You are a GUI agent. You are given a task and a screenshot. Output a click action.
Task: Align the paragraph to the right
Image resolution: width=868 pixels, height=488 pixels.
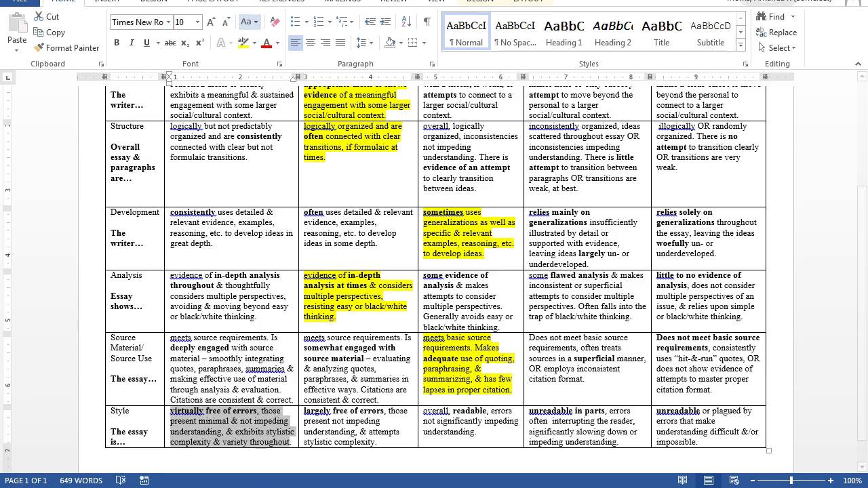325,43
